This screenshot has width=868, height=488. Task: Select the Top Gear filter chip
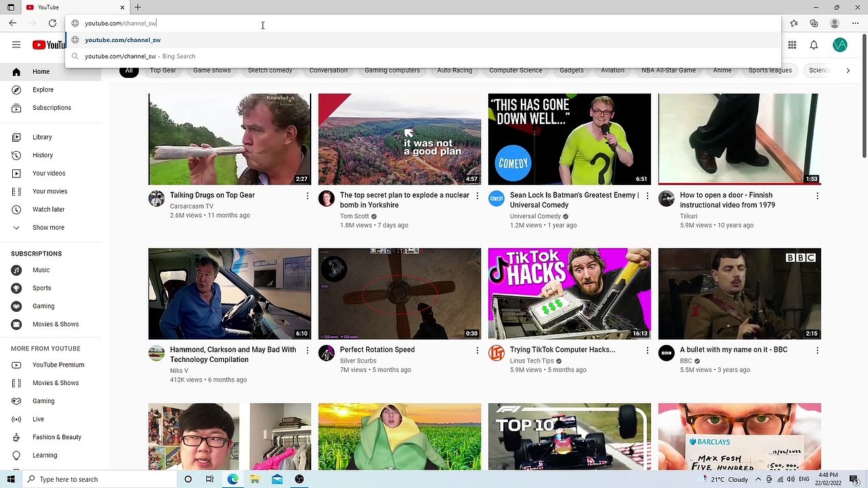click(163, 70)
